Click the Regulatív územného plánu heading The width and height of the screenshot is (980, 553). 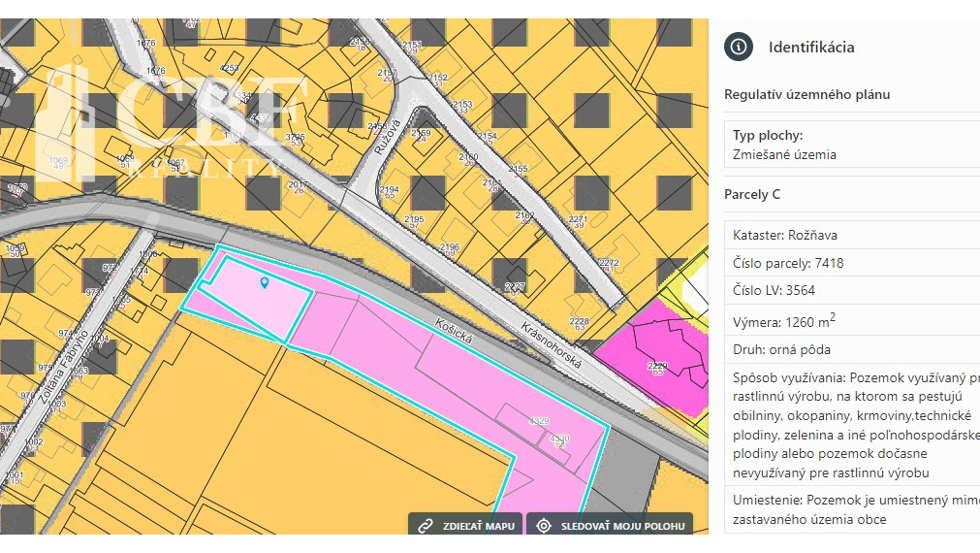(x=806, y=95)
